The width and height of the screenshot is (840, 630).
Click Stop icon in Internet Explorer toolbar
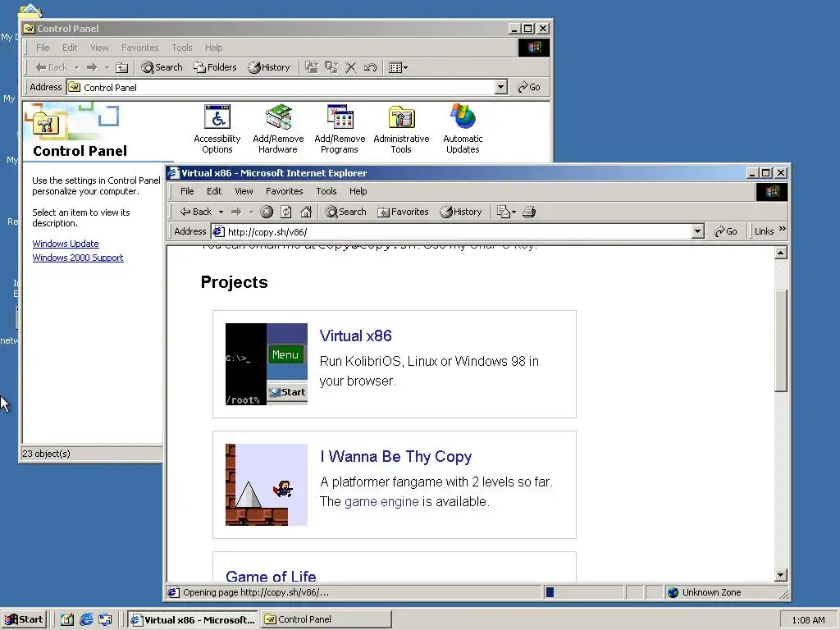pyautogui.click(x=267, y=212)
